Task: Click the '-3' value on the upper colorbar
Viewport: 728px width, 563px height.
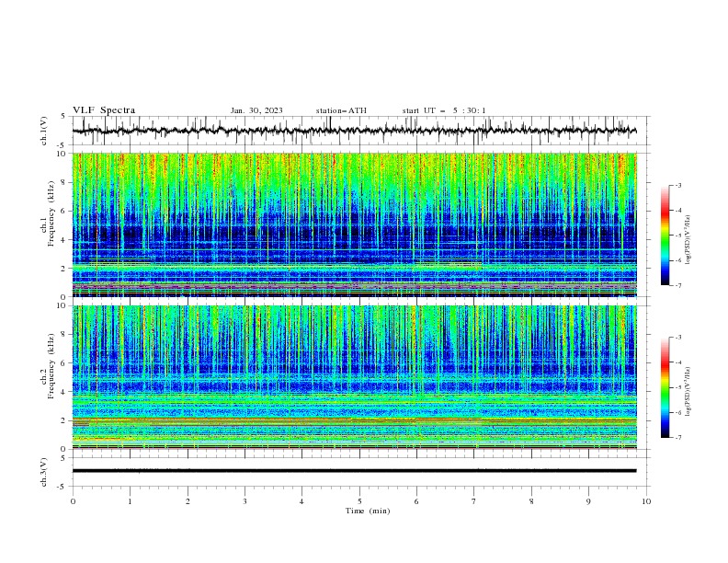Action: click(x=677, y=185)
